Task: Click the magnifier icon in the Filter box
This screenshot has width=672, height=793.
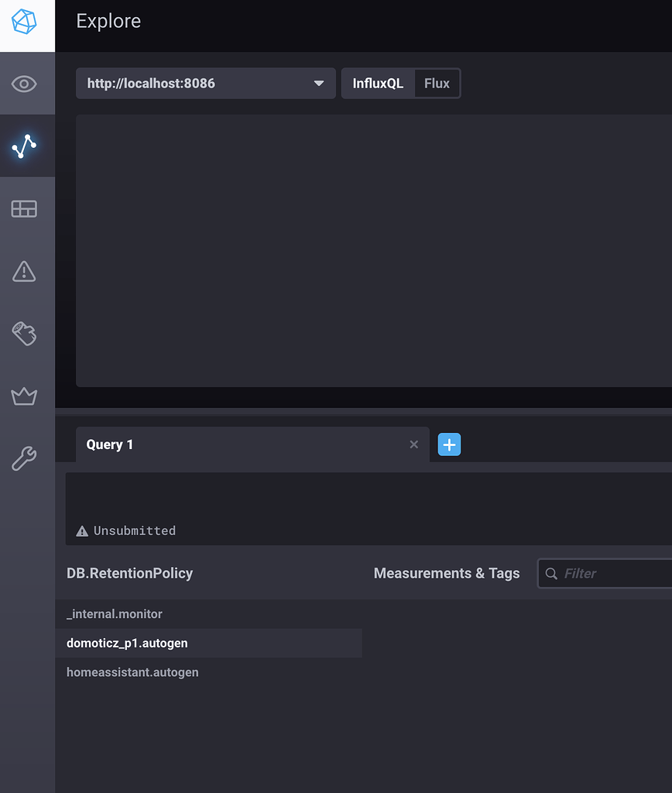Action: (x=551, y=573)
